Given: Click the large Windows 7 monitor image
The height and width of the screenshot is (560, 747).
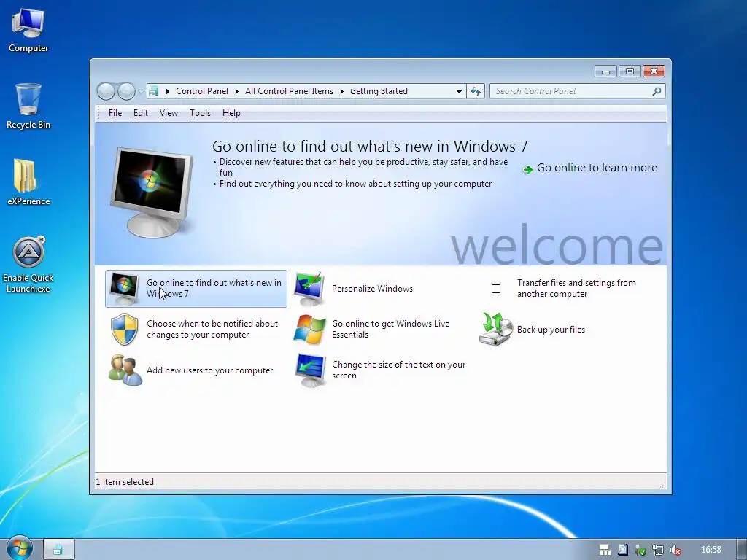Looking at the screenshot, I should coord(152,192).
